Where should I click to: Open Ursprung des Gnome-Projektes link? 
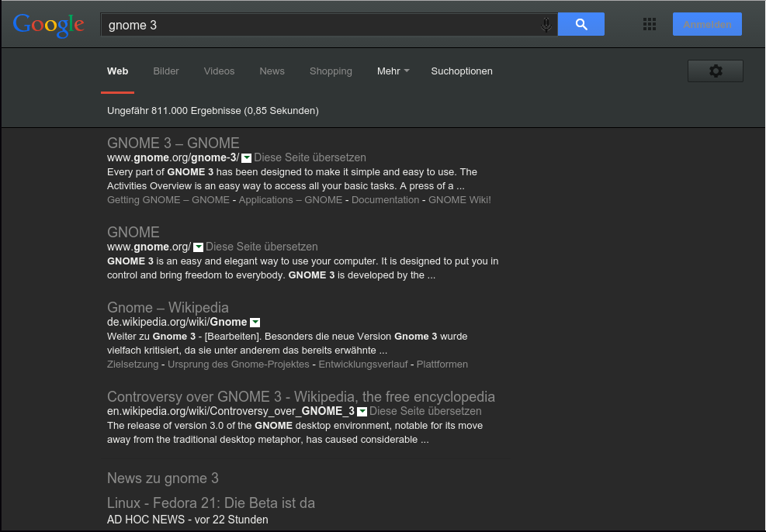tap(238, 364)
